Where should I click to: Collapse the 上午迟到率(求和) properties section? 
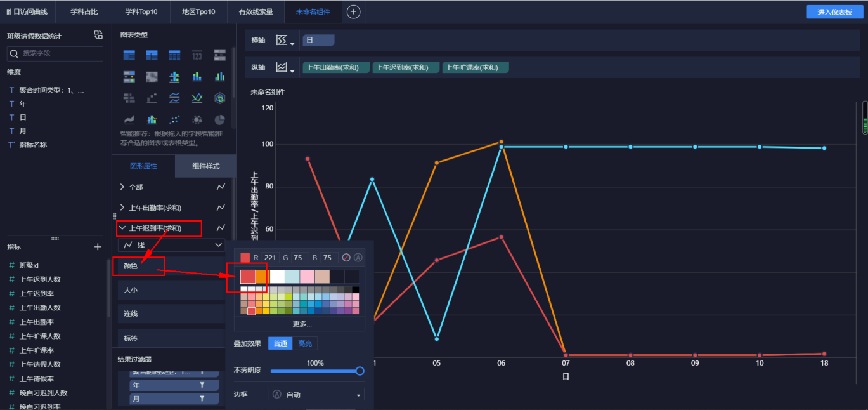point(122,228)
